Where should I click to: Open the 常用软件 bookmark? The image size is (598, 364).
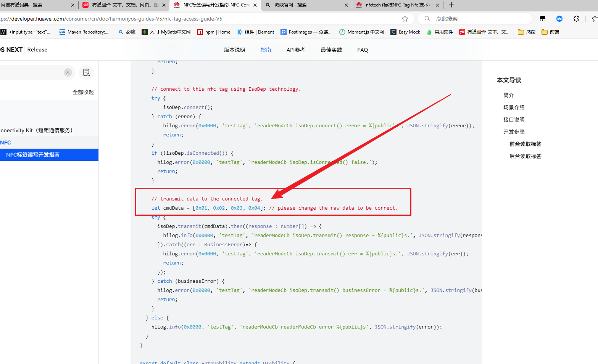[440, 32]
